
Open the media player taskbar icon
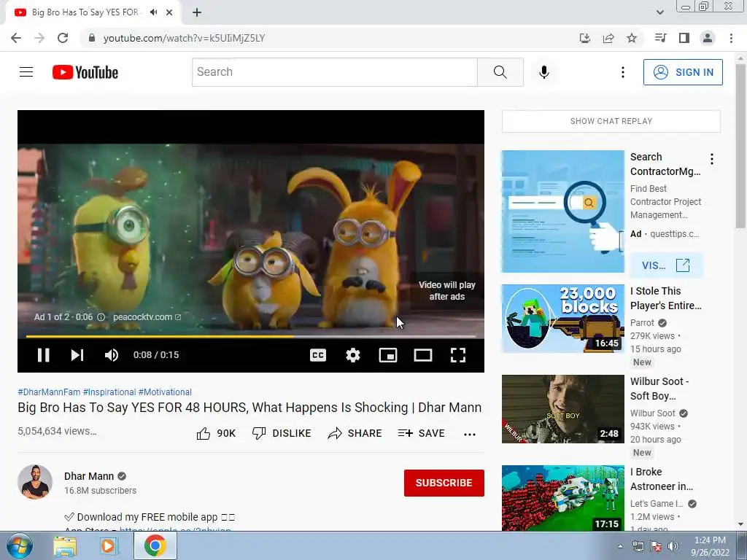109,545
